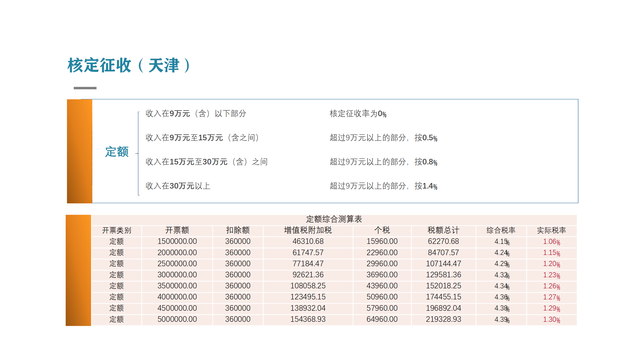This screenshot has height=362, width=644.
Task: Select the 定额 label beside the bracket
Action: [x=117, y=152]
